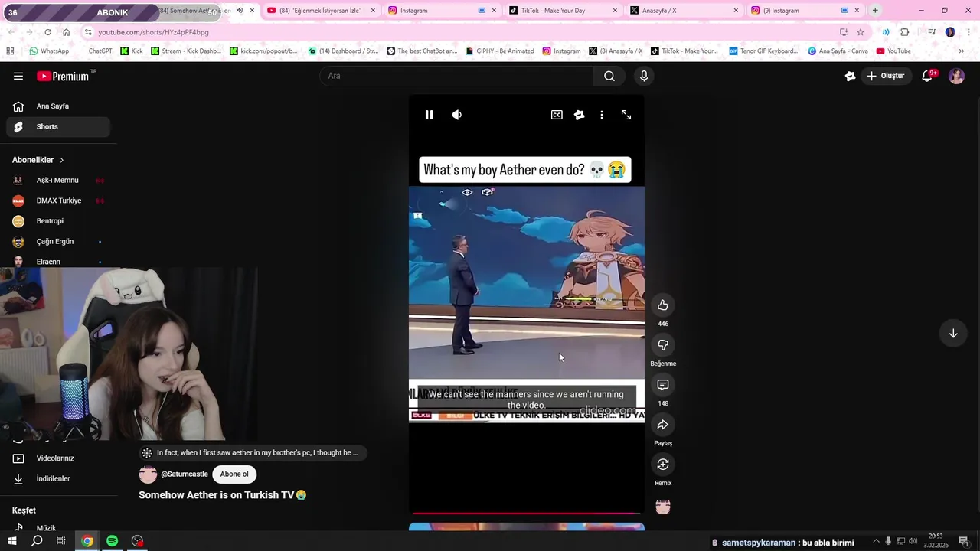Select Shorts in sidebar

pos(58,127)
